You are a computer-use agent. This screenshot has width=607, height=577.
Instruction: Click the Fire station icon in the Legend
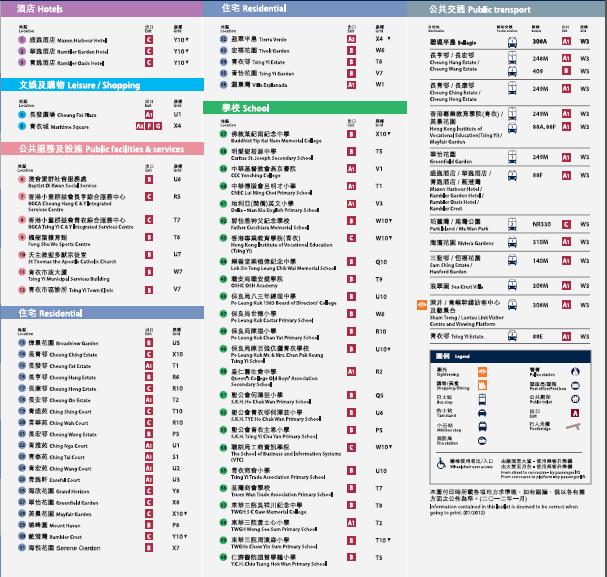[x=482, y=440]
